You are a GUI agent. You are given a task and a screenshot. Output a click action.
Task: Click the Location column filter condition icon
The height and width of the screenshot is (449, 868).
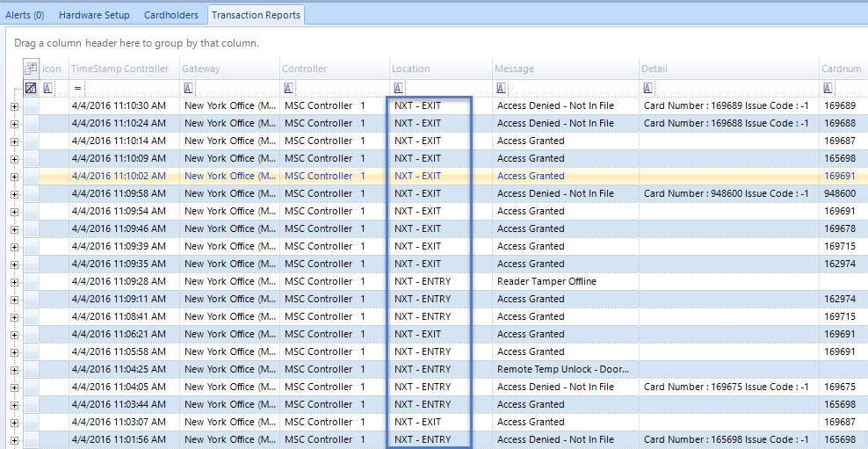pos(398,88)
